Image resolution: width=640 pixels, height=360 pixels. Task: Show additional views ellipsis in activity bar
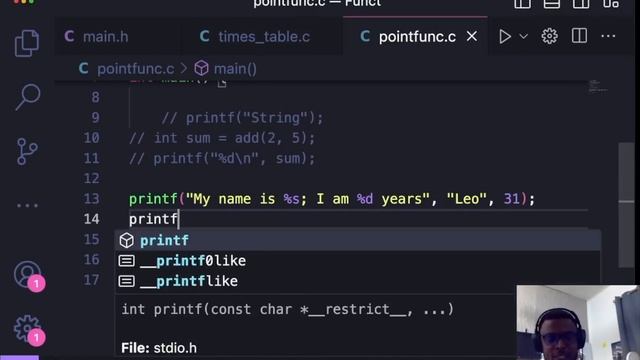pos(27,205)
